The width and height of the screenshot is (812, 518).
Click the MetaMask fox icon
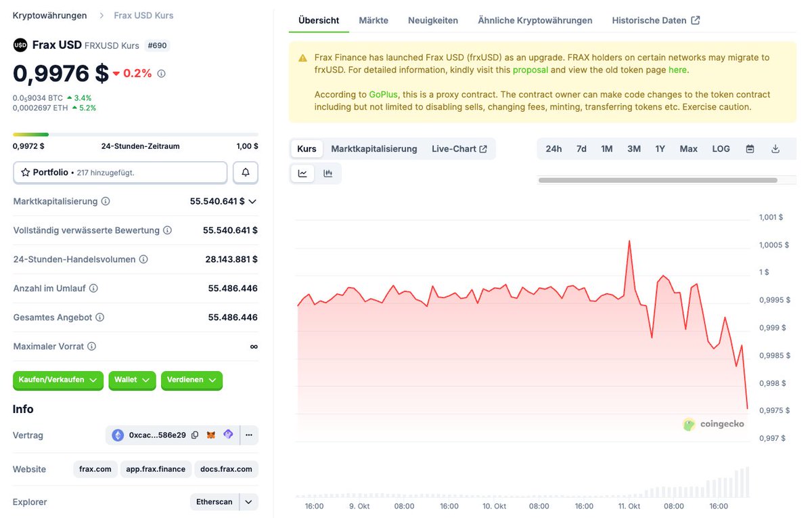click(211, 435)
